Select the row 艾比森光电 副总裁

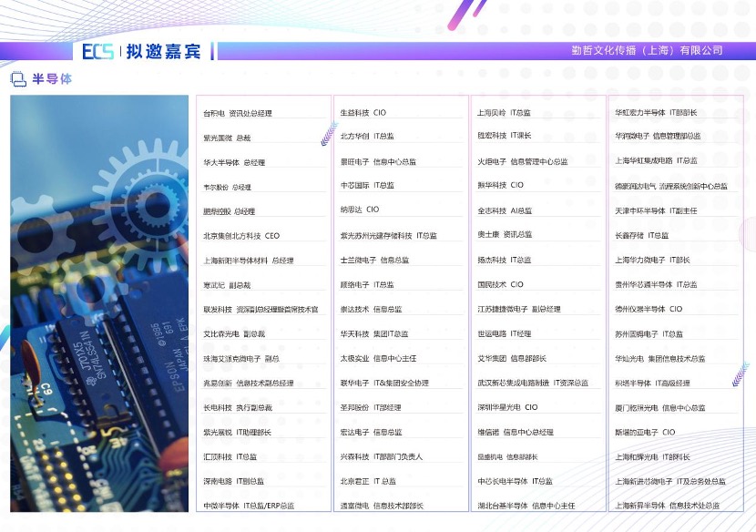[234, 333]
